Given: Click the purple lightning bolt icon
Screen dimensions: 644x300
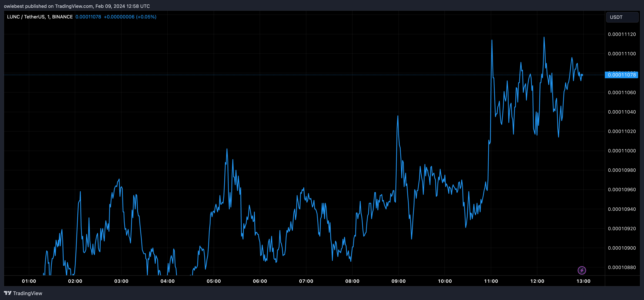Looking at the screenshot, I should point(582,270).
